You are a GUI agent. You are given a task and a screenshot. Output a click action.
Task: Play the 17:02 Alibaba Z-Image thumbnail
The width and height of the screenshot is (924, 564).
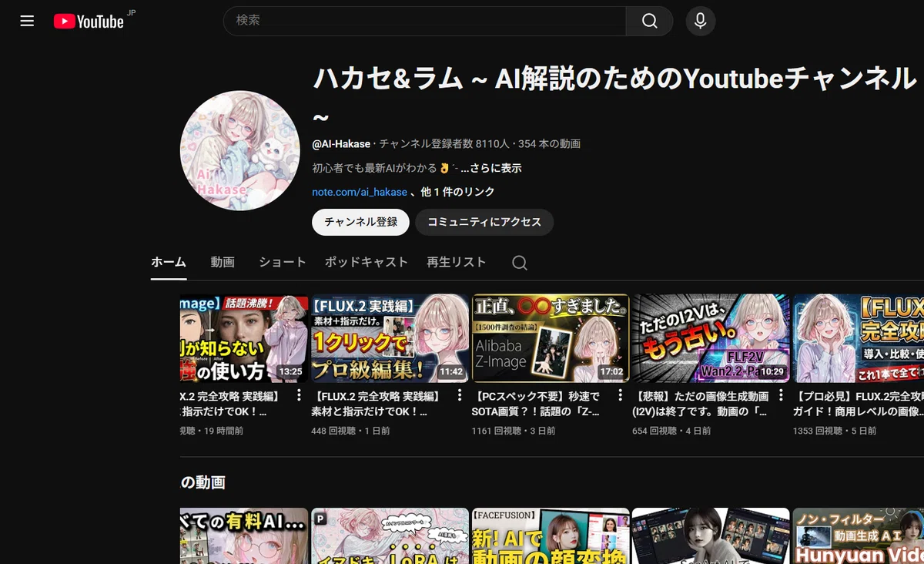(x=551, y=338)
